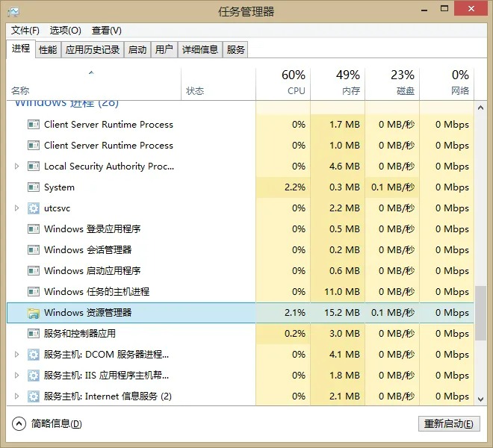The width and height of the screenshot is (493, 448).
Task: Expand the Local Security Authority Process row
Action: pos(16,166)
